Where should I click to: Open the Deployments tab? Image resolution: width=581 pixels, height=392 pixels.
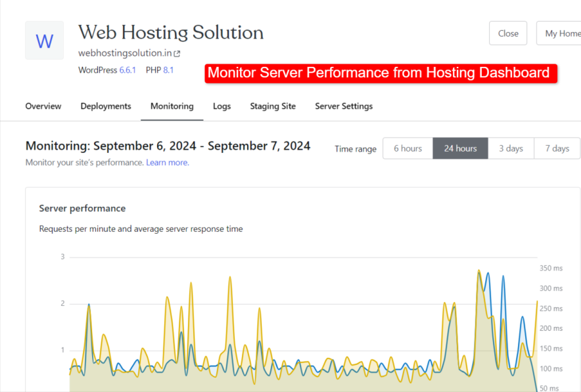click(x=105, y=106)
